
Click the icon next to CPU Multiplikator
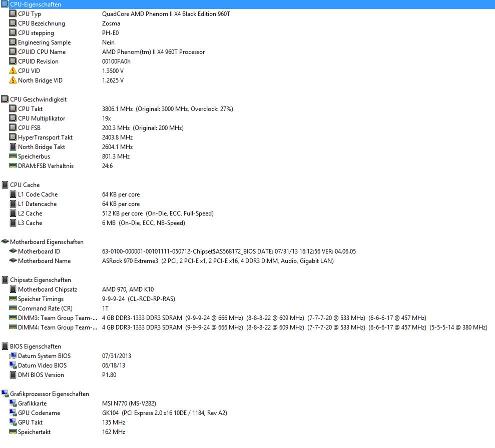click(13, 118)
